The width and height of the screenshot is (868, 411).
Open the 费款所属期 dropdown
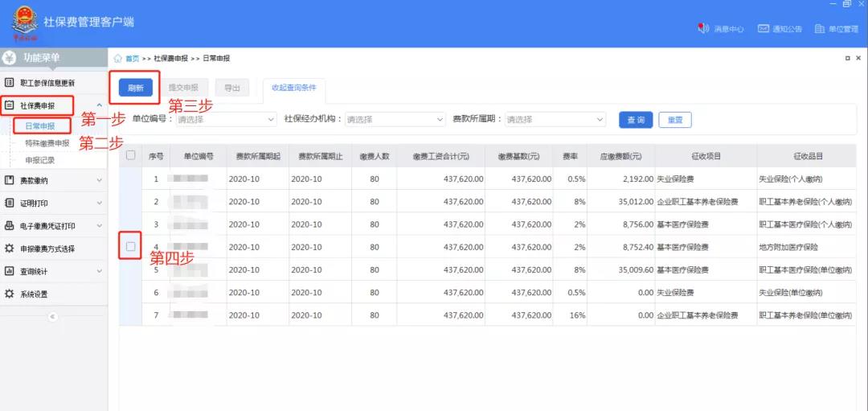click(x=555, y=119)
